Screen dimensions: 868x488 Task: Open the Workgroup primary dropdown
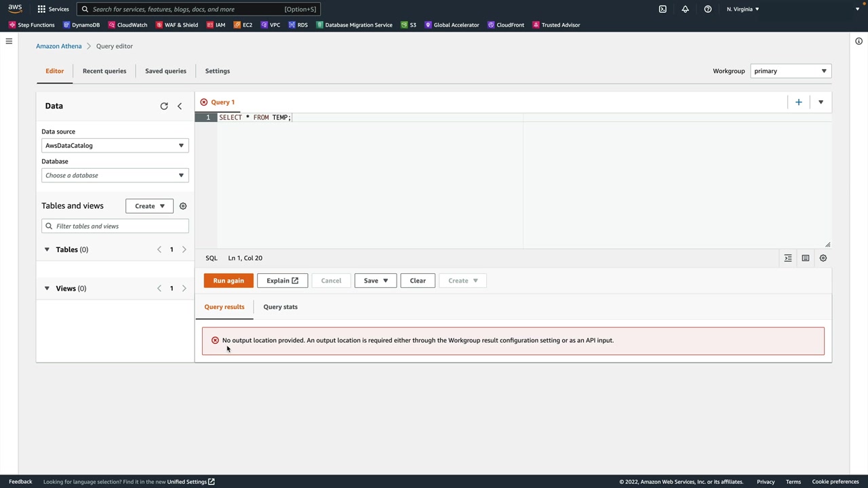(791, 71)
